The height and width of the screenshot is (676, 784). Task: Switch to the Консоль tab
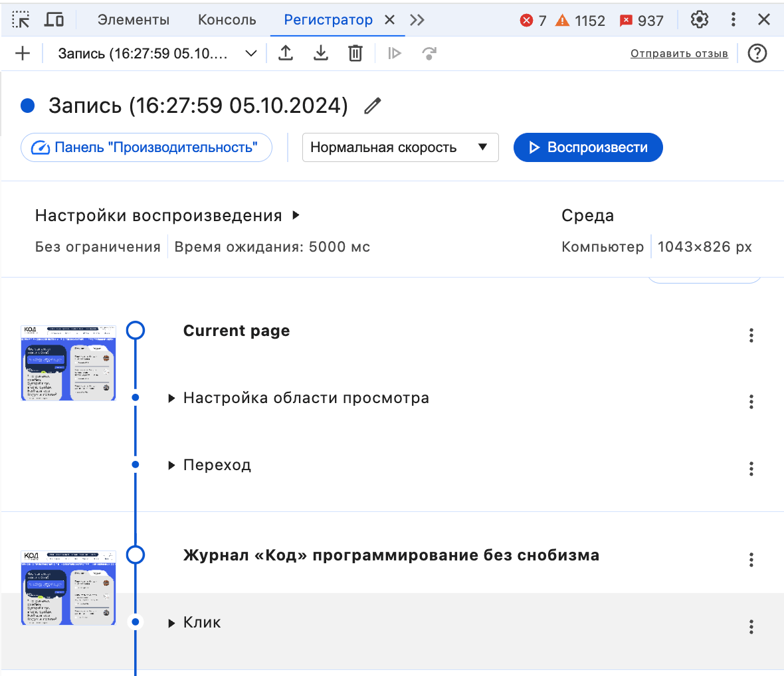[227, 20]
